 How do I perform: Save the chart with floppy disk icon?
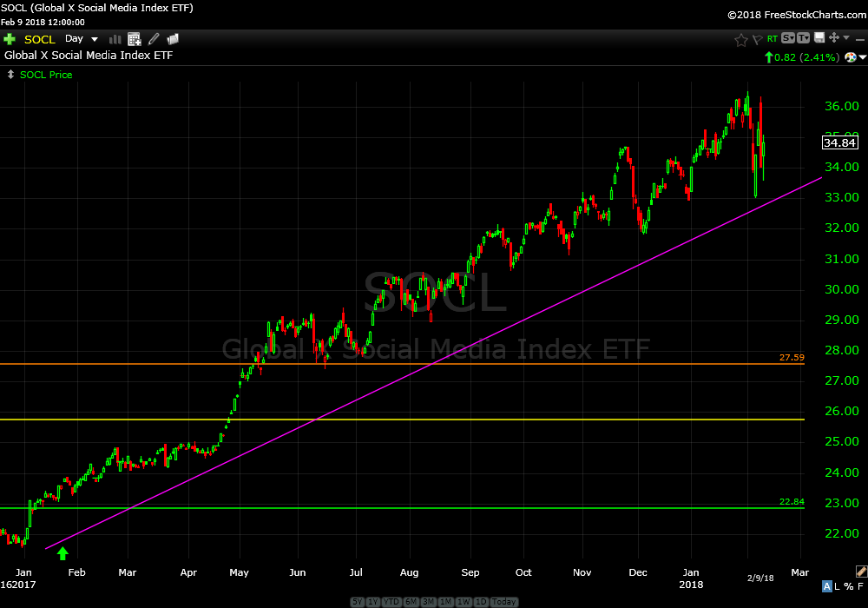coord(819,38)
